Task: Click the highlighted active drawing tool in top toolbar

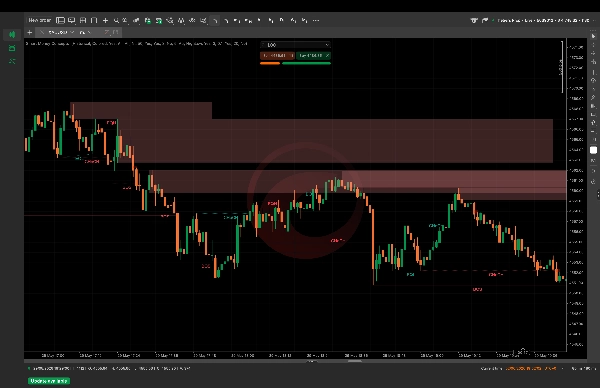Action: [215, 20]
